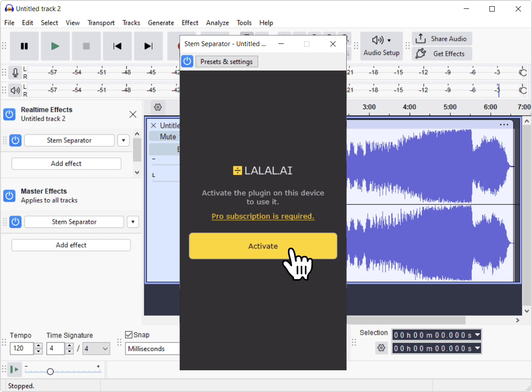Click 5:00 mark on timeline ruler
This screenshot has width=532, height=392.
450,107
